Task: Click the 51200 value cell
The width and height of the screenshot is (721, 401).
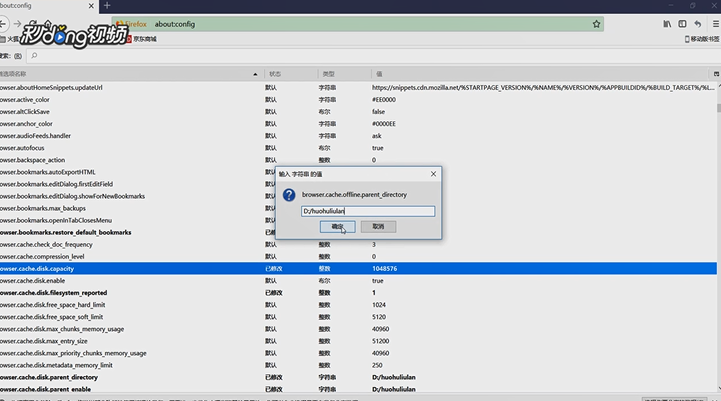Action: tap(381, 341)
